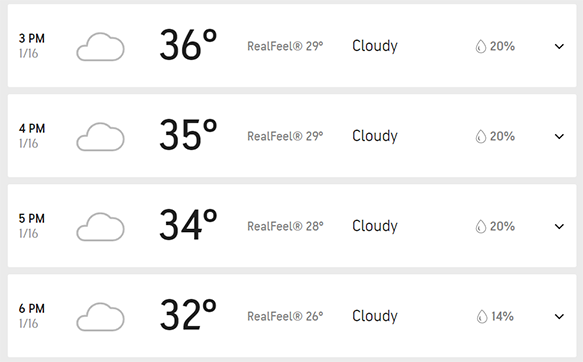Click the cloud icon for 4 PM

tap(100, 137)
